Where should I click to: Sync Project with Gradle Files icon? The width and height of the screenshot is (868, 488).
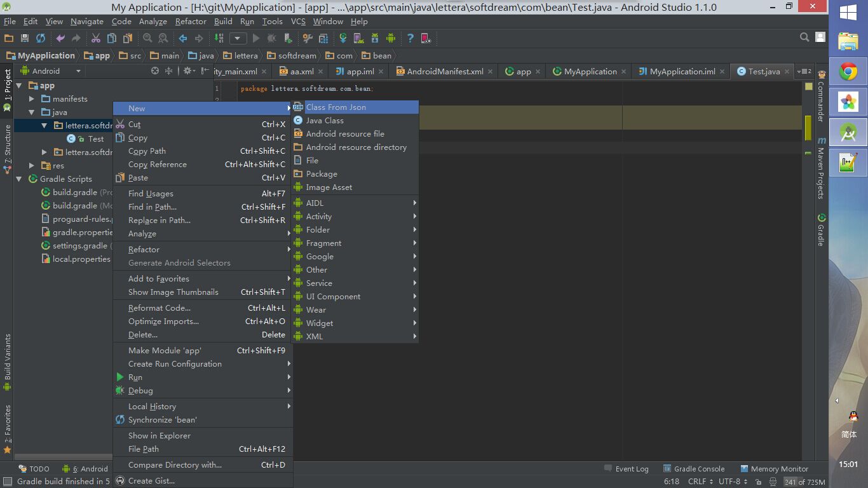coord(343,38)
